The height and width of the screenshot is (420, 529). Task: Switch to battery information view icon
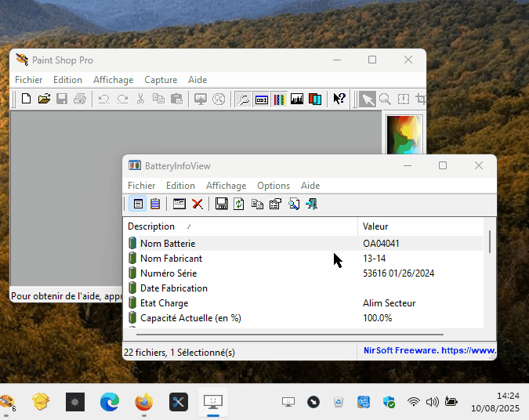[x=138, y=204]
